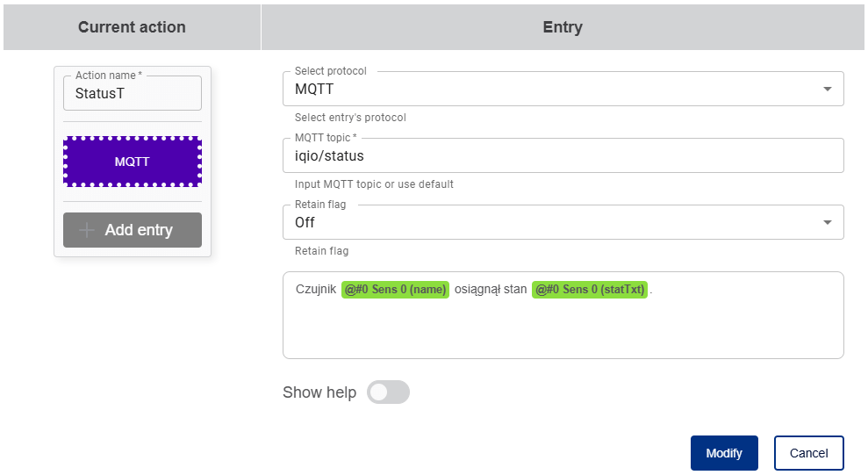The width and height of the screenshot is (868, 475).
Task: Click the plus icon beside Add entry
Action: tap(87, 230)
